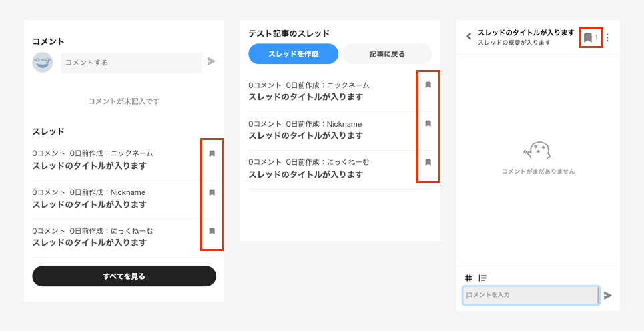Click the user avatar next to the comment field
644x331 pixels.
[x=43, y=63]
